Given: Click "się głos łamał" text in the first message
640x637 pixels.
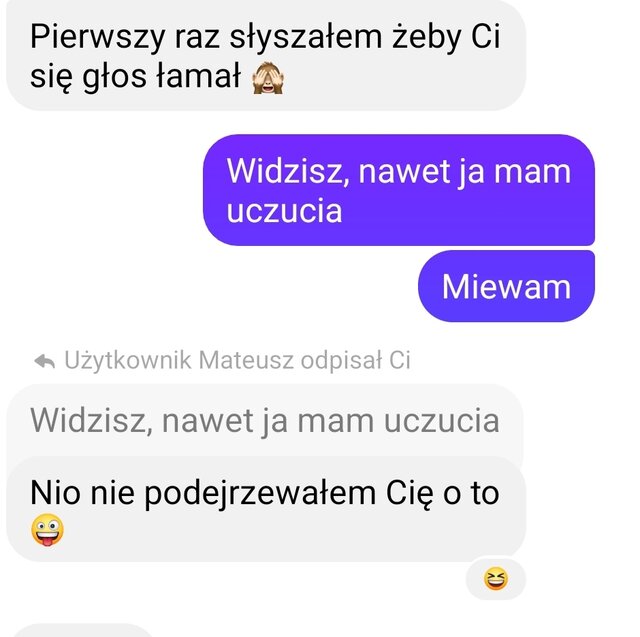Looking at the screenshot, I should point(135,77).
